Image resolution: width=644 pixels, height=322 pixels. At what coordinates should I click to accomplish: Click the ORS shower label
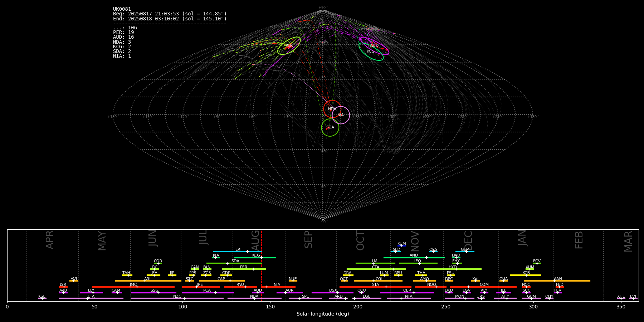coord(433,250)
